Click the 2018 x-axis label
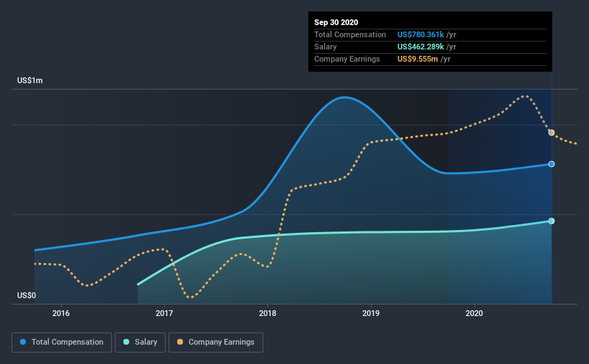Image resolution: width=589 pixels, height=364 pixels. (268, 313)
